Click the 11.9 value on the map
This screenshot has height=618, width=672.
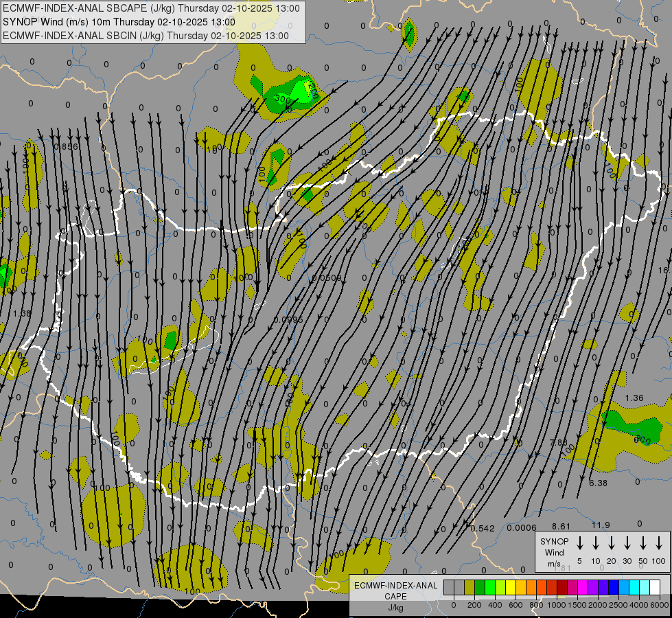(x=601, y=525)
